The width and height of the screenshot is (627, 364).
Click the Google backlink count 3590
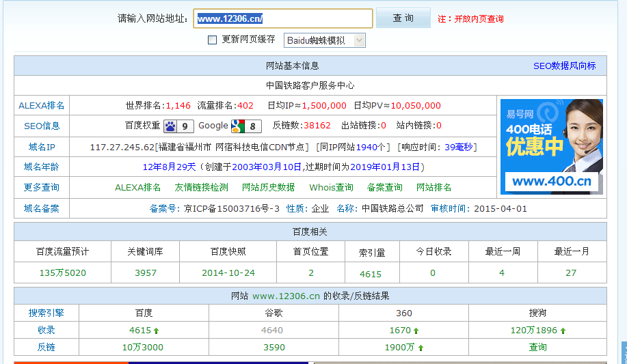coord(274,348)
